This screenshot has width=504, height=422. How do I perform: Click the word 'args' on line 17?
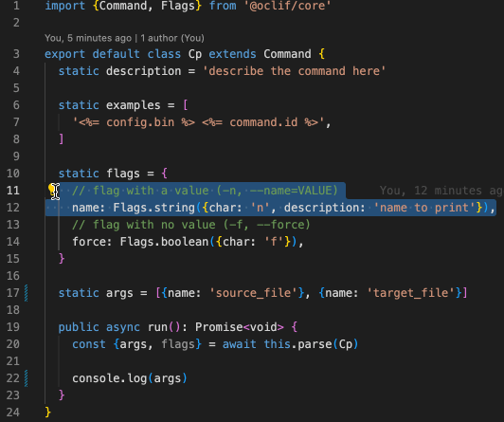119,293
